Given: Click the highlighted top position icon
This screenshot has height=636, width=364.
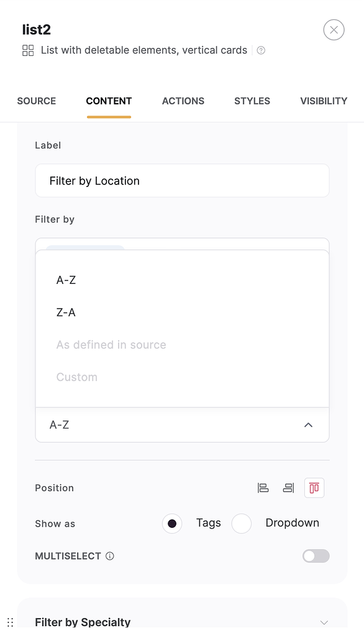Looking at the screenshot, I should [x=314, y=488].
